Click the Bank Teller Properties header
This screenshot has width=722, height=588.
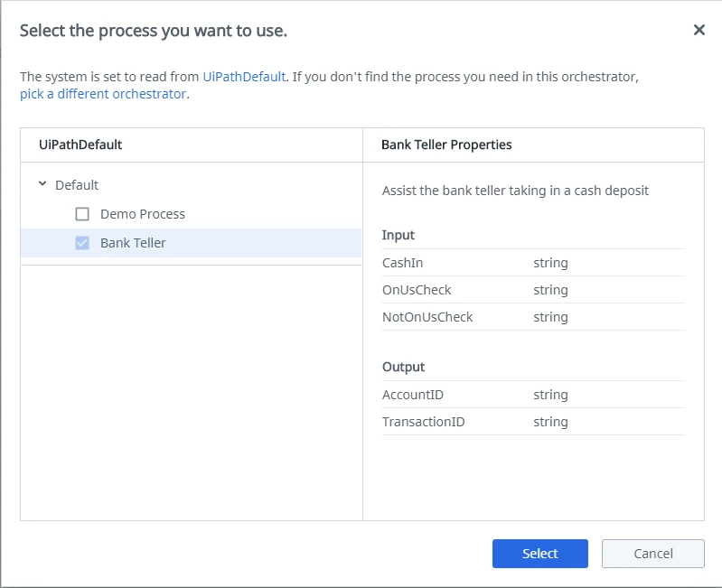tap(446, 145)
